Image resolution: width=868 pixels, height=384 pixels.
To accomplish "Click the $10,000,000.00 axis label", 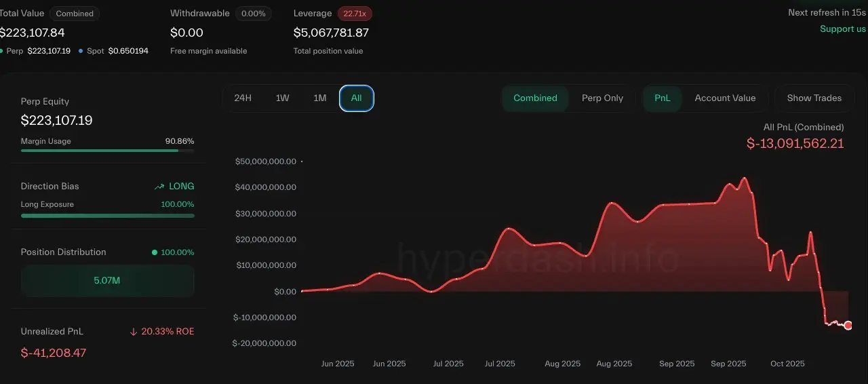I will pyautogui.click(x=266, y=265).
